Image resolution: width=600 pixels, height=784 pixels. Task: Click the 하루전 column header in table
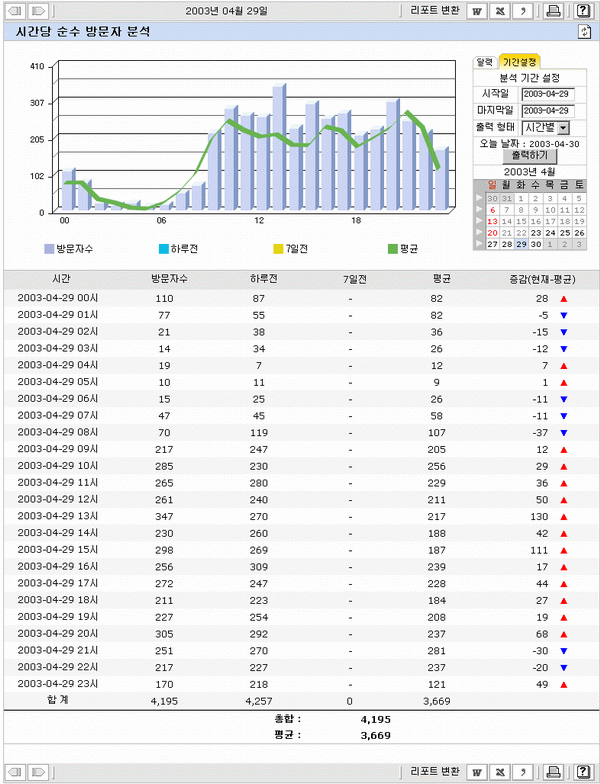pyautogui.click(x=264, y=279)
